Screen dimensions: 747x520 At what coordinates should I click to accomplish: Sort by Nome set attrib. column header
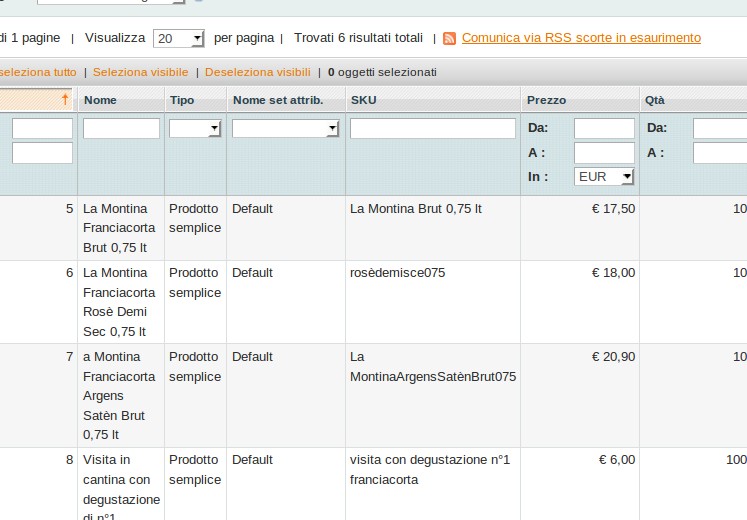(x=278, y=100)
